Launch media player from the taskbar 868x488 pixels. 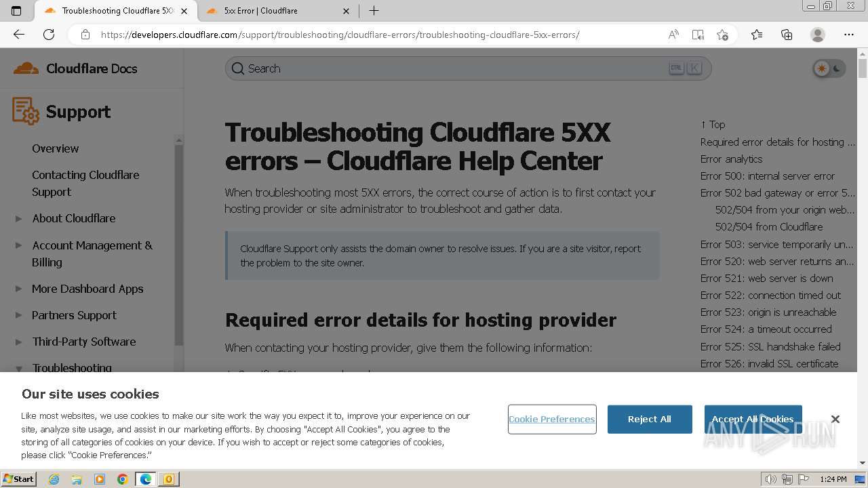(100, 479)
